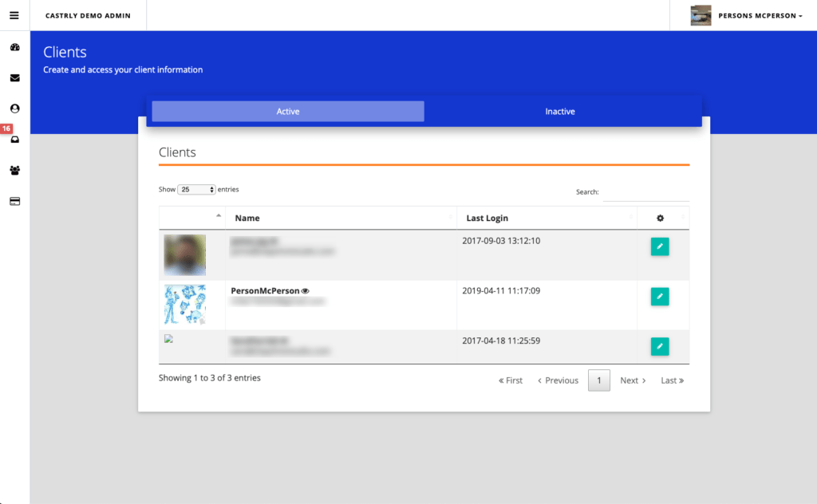Click the 2017-04-18 11:25:59 login time
Viewport: 817px width, 504px height.
(x=501, y=341)
